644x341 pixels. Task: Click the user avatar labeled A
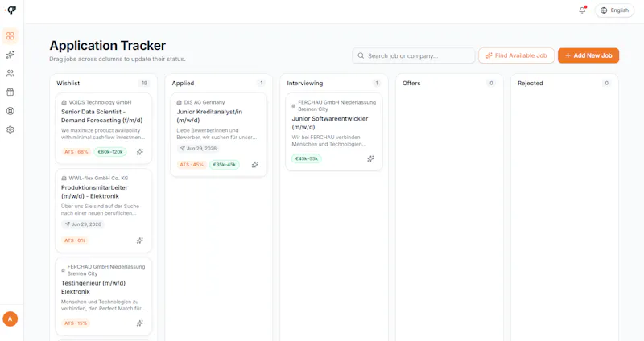coord(10,318)
